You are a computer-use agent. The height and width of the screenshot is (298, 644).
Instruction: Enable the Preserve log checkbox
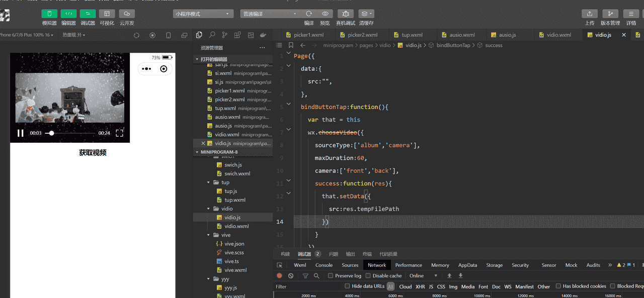click(331, 276)
